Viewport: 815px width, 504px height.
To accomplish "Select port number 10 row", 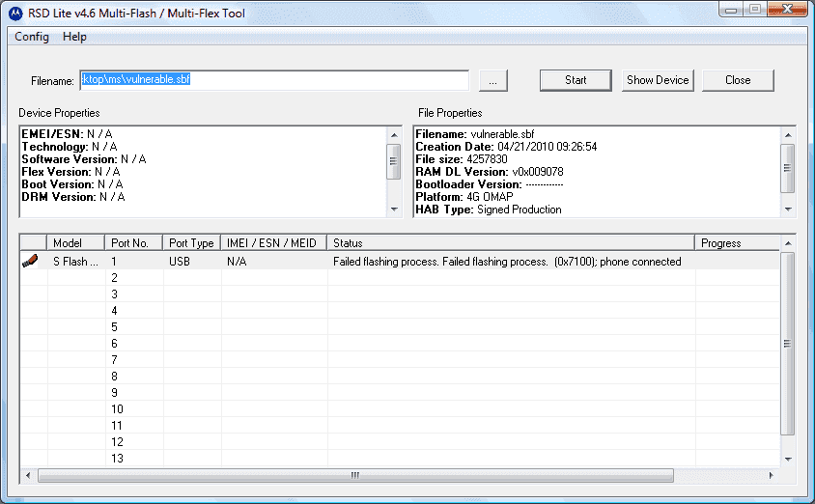I will coord(399,409).
